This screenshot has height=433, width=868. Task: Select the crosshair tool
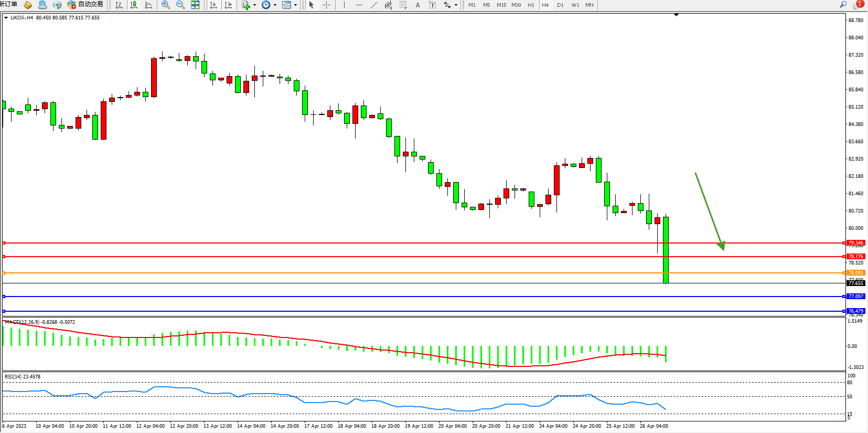326,5
